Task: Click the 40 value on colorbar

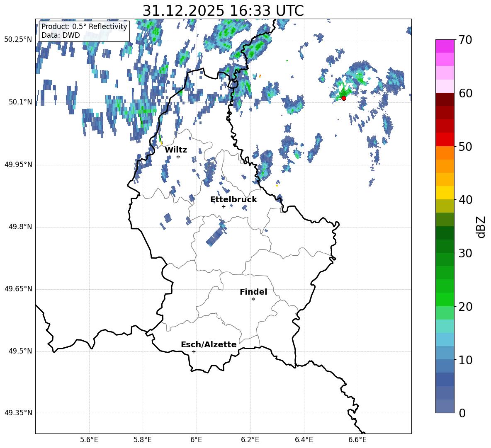Action: tap(465, 200)
